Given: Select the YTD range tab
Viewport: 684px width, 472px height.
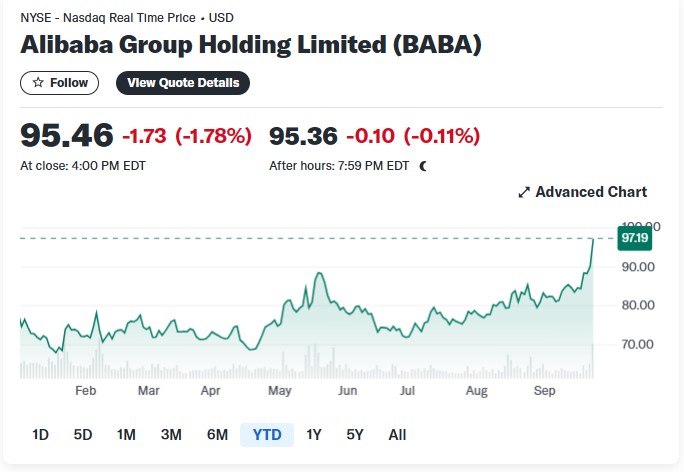Looking at the screenshot, I should [x=267, y=435].
